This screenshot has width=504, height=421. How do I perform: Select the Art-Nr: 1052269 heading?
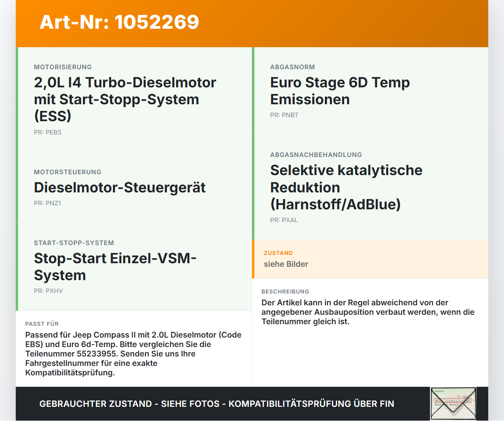click(119, 22)
